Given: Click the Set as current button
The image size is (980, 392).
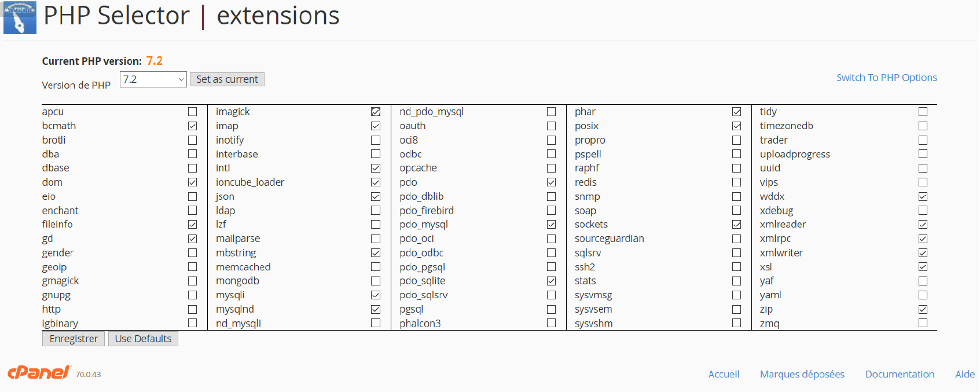Looking at the screenshot, I should pyautogui.click(x=227, y=79).
